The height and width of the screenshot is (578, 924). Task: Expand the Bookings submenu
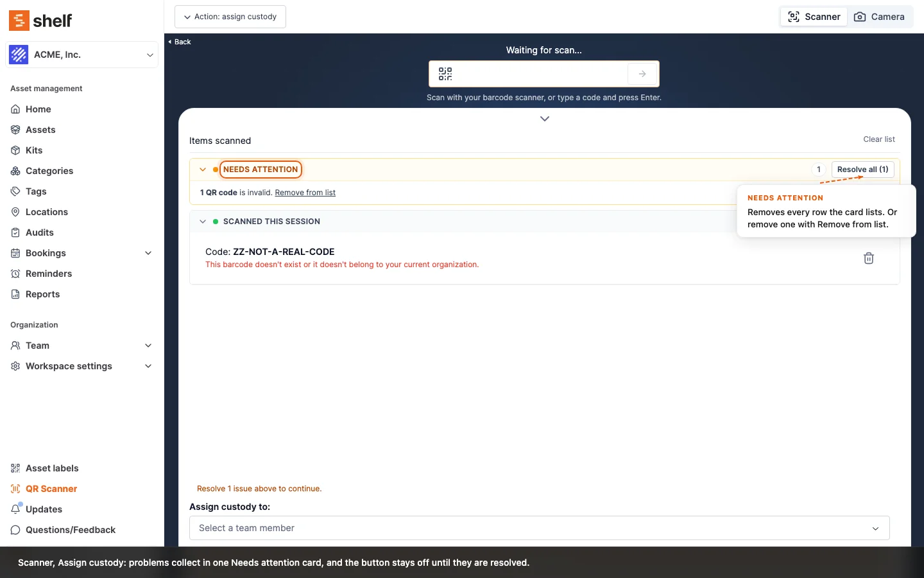coord(148,253)
